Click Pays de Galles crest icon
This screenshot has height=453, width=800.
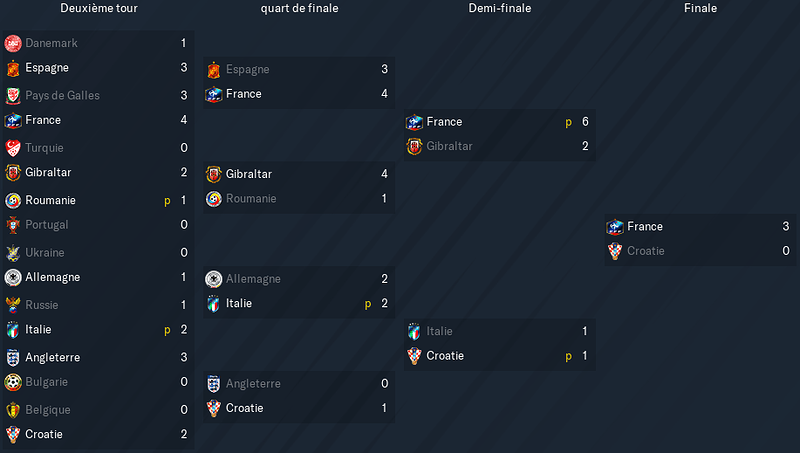pos(13,95)
